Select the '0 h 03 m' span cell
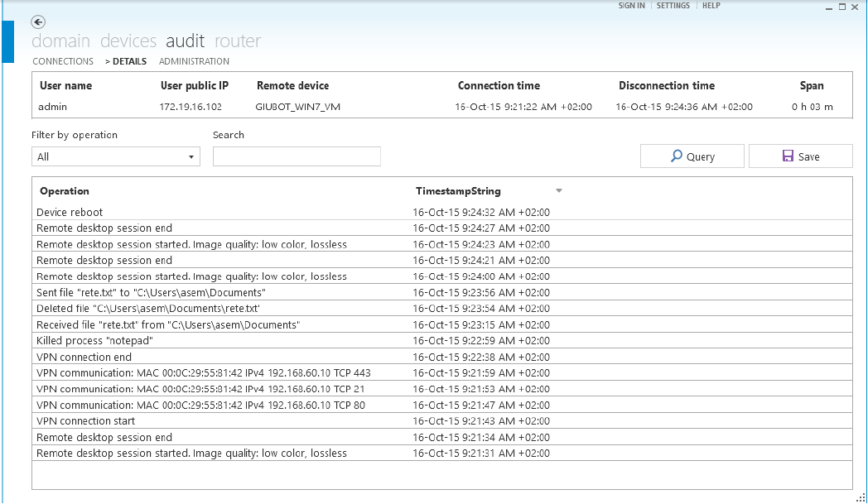This screenshot has width=868, height=504. point(812,107)
